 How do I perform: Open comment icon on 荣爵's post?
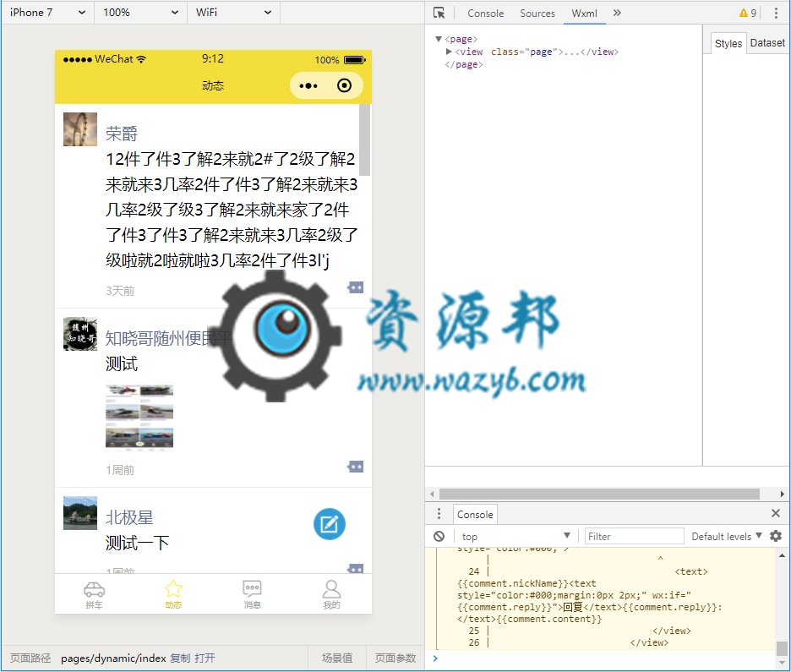pos(356,287)
